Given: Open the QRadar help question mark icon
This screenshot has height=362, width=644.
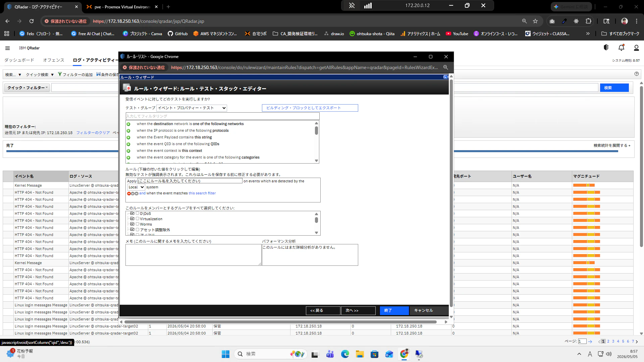Looking at the screenshot, I should 637,74.
